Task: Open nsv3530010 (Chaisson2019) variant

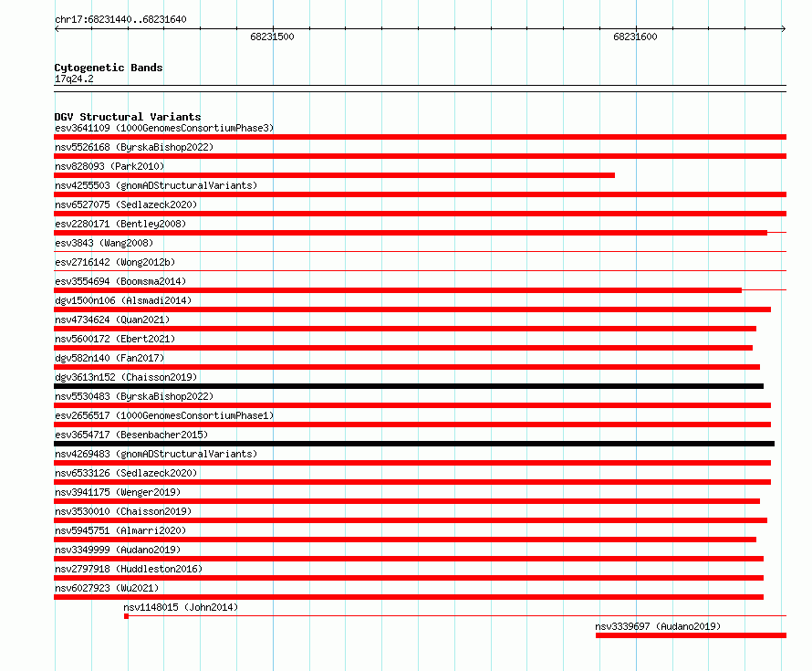Action: point(123,511)
